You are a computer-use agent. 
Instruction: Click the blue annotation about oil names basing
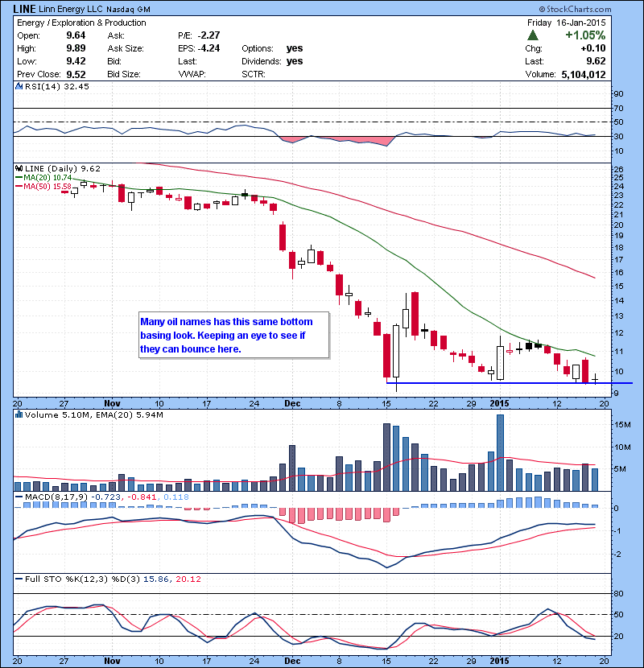234,336
